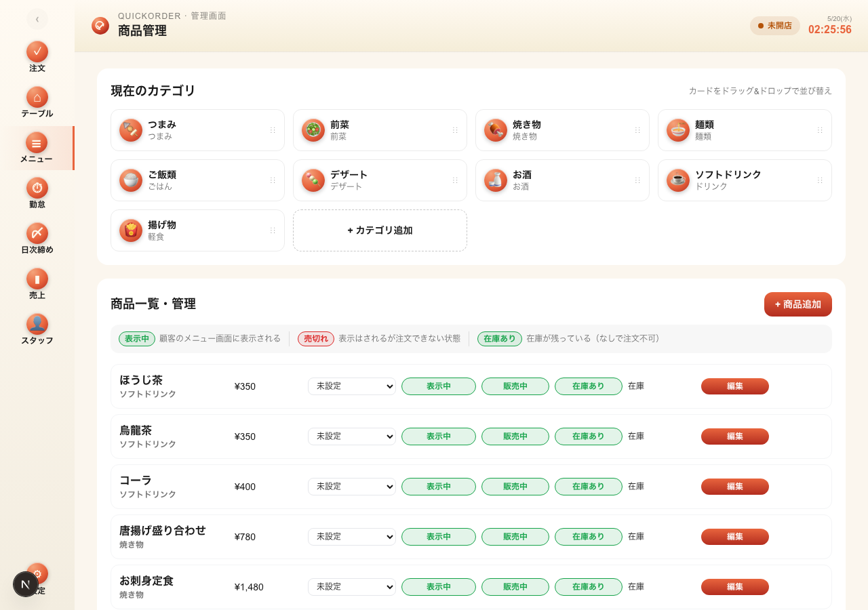
Task: Edit the ほうじ茶 product
Action: click(x=735, y=386)
